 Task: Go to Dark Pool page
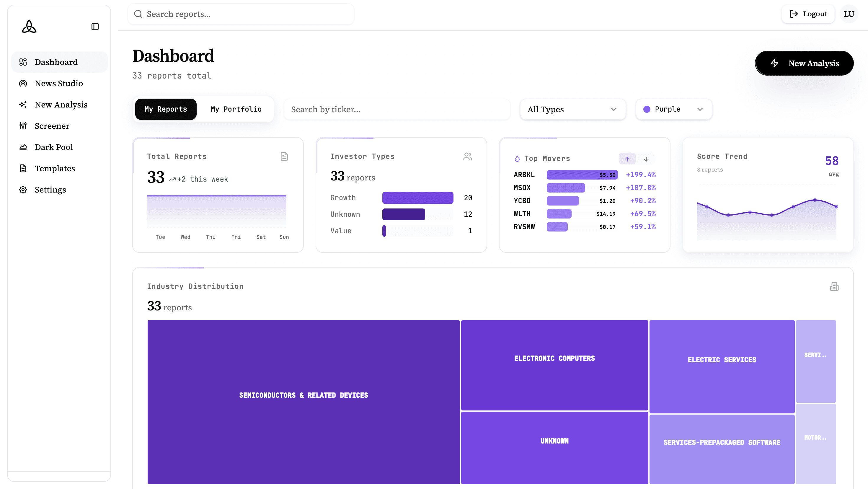[53, 147]
